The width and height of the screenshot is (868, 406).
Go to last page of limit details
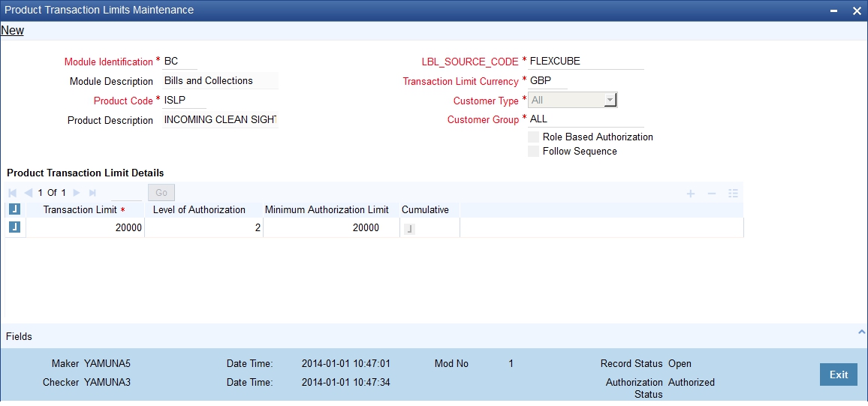(92, 193)
